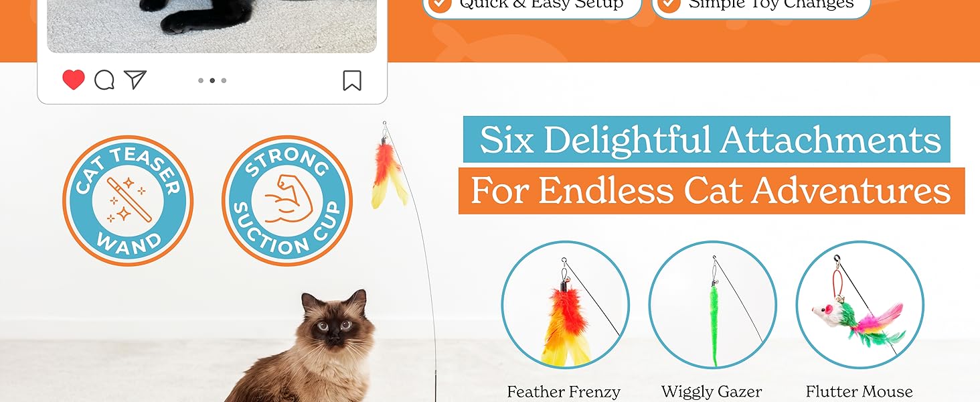
Task: Click the Simple Toy Changes checkmark
Action: pyautogui.click(x=669, y=4)
